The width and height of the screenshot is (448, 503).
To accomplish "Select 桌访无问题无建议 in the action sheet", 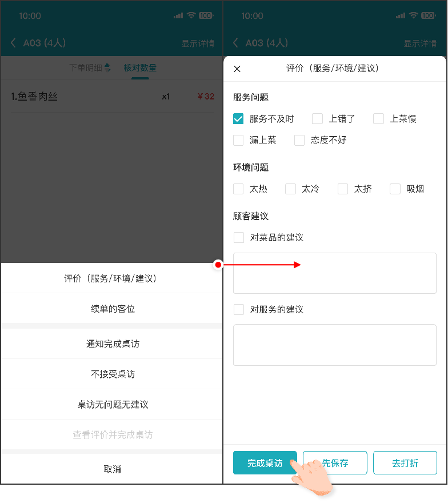I will coord(113,404).
